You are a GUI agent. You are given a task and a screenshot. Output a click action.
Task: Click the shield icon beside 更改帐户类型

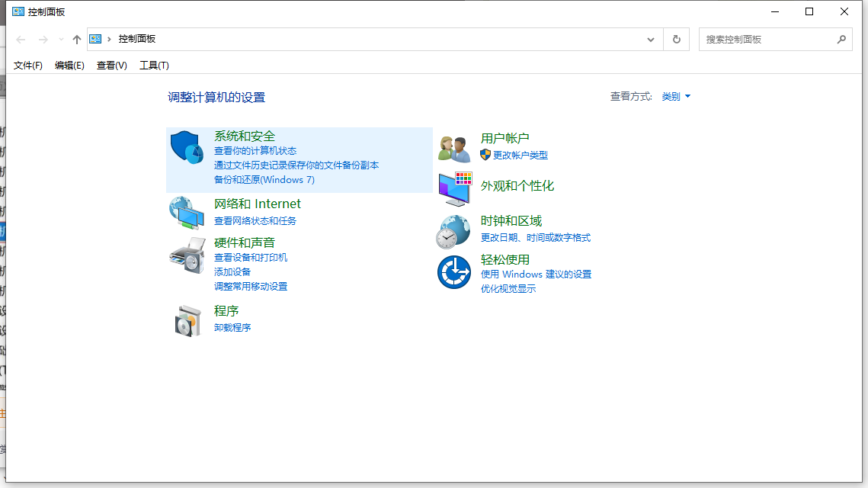pyautogui.click(x=485, y=155)
